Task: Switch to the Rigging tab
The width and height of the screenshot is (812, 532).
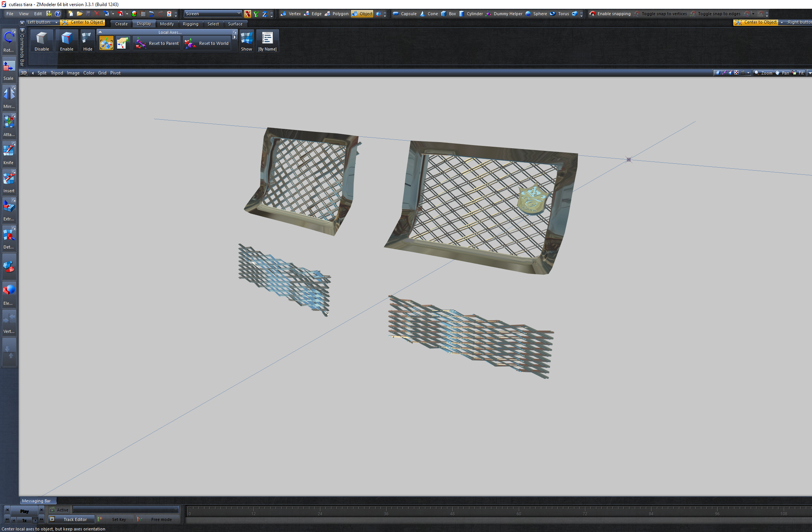Action: tap(190, 24)
